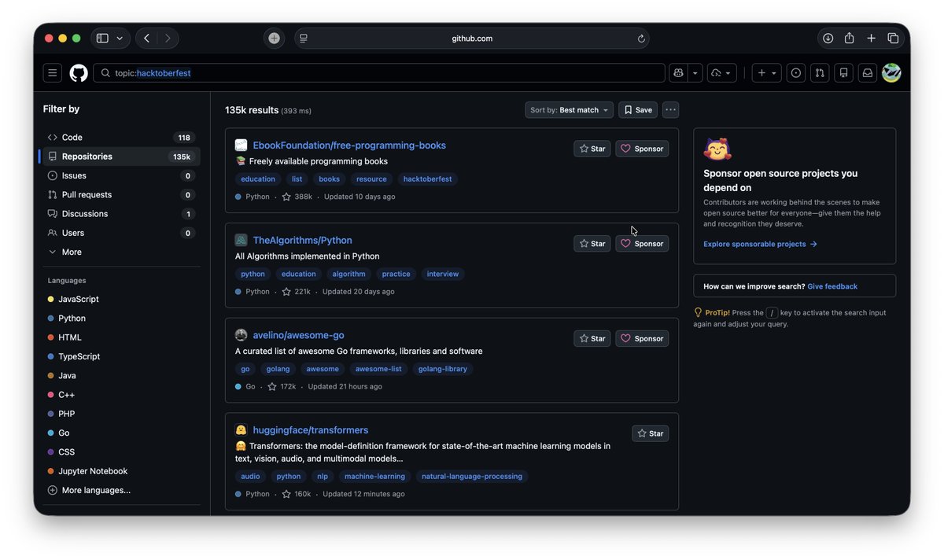Click the Safari share icon

click(850, 38)
